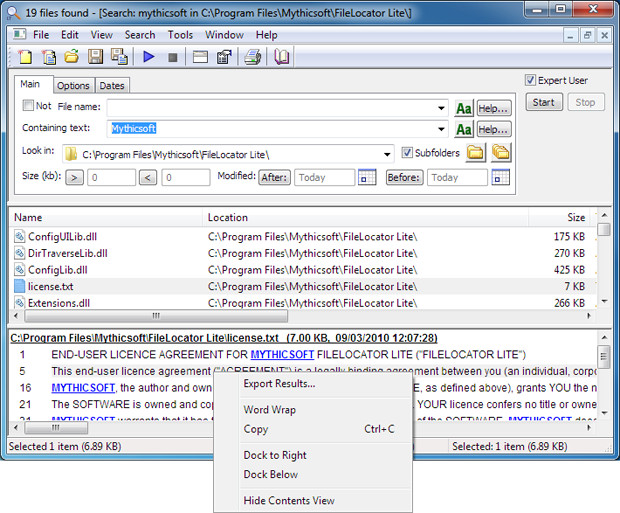Click the Save All results icon
This screenshot has height=513, width=620.
tap(119, 57)
